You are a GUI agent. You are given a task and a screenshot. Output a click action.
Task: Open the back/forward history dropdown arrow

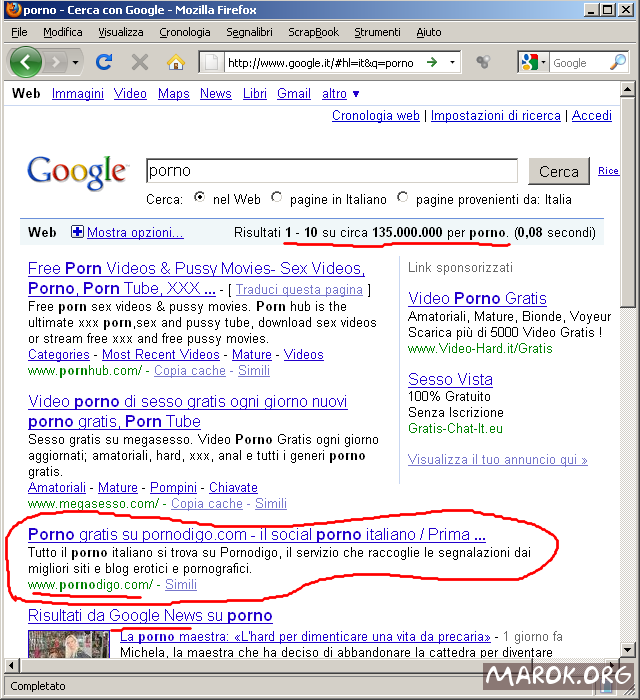pos(75,62)
